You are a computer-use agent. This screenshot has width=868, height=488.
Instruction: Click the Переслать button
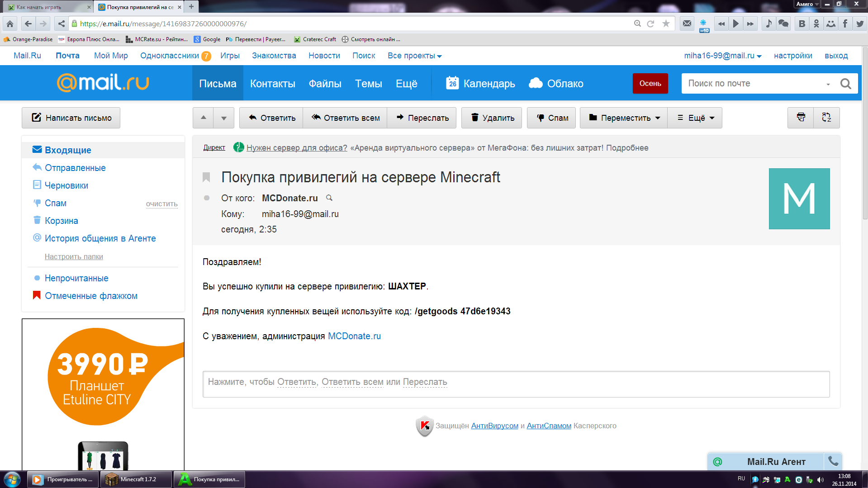[422, 118]
